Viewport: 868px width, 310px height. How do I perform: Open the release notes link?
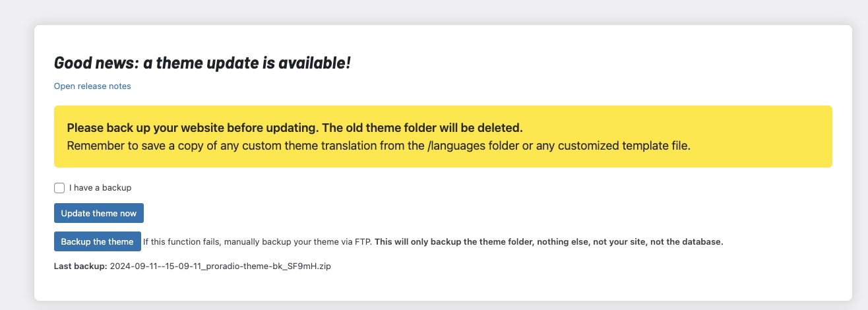pyautogui.click(x=92, y=86)
